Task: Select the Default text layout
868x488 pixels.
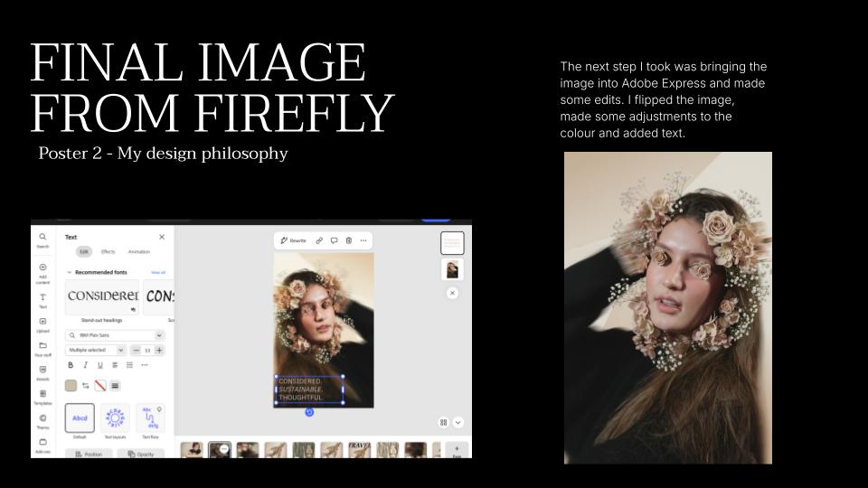Action: (x=80, y=418)
